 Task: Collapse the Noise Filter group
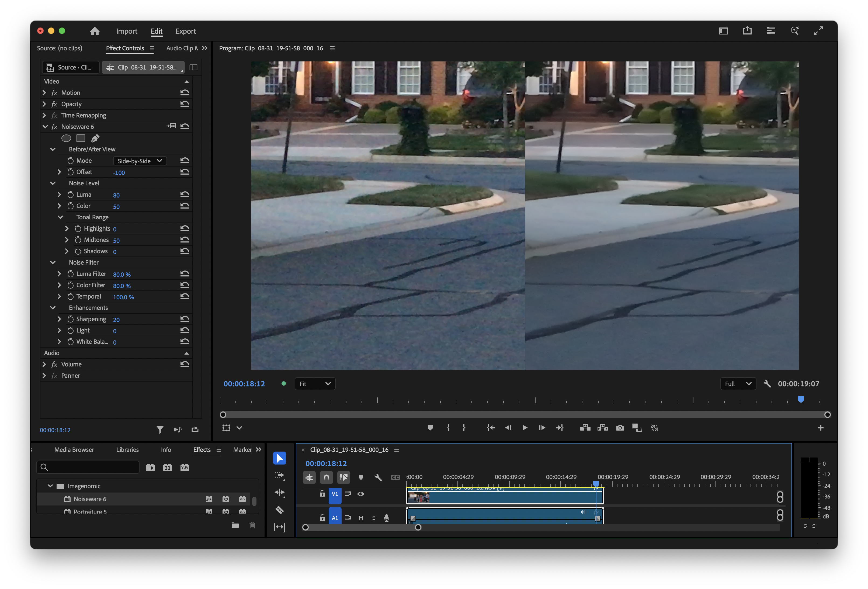click(53, 262)
